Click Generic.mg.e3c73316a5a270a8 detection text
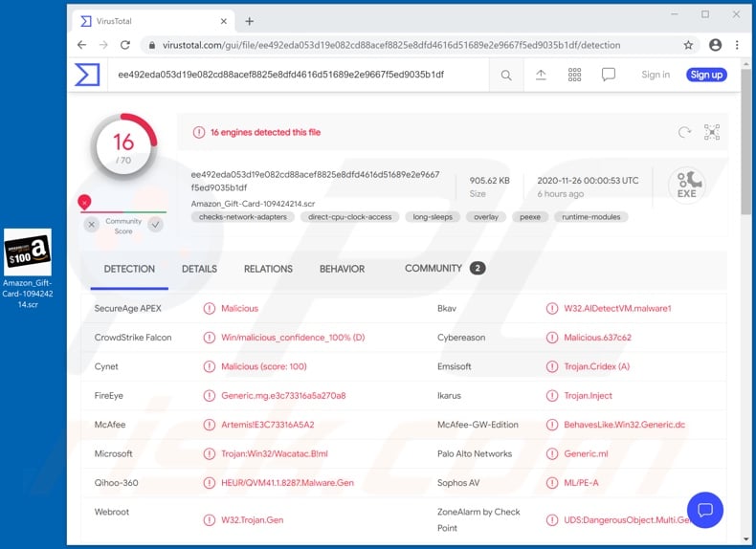 283,396
